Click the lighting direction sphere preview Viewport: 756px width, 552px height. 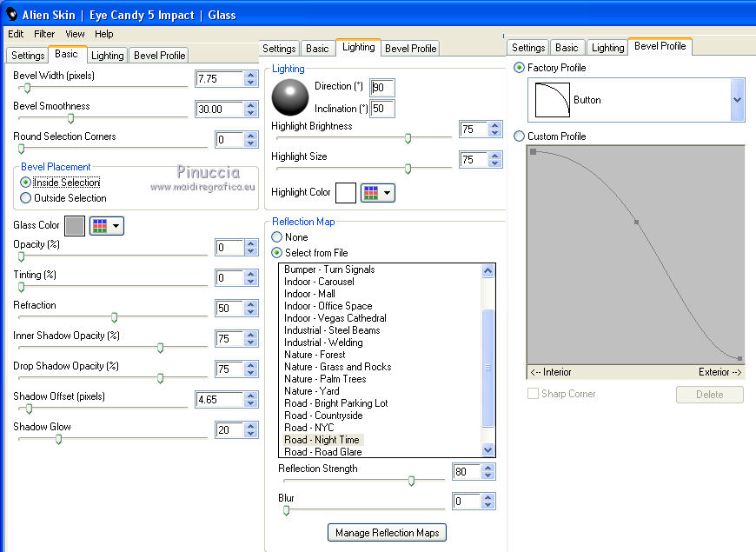[290, 97]
